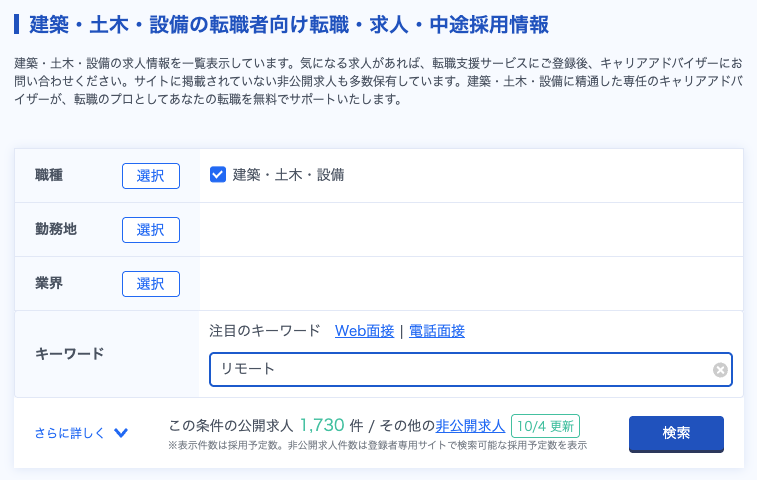
Task: Expand the さらに詳しく advanced options
Action: pos(69,434)
